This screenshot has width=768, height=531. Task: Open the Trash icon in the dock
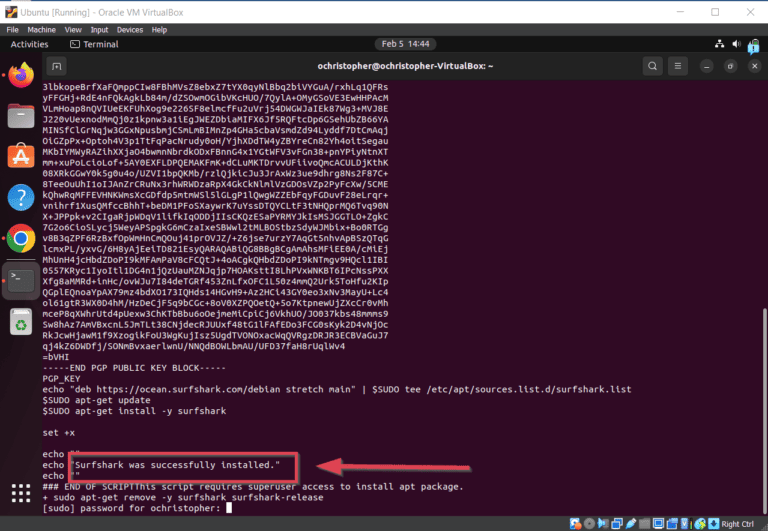coord(21,322)
